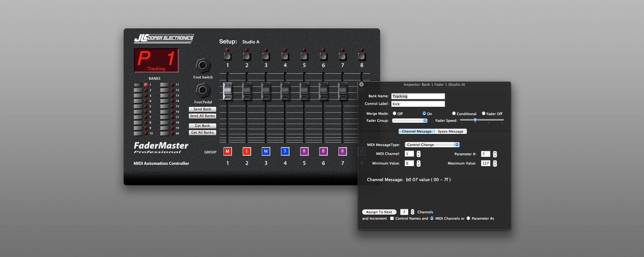This screenshot has height=257, width=644.
Task: Select bank 2 button
Action: click(138, 90)
